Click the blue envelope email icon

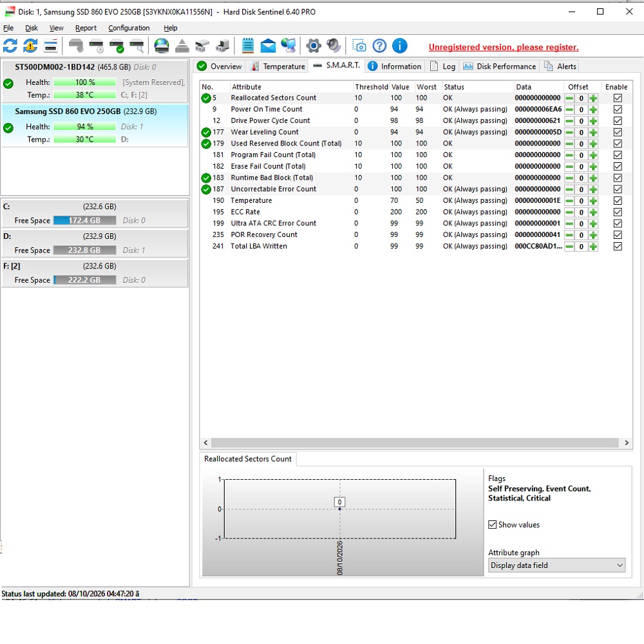[x=268, y=46]
